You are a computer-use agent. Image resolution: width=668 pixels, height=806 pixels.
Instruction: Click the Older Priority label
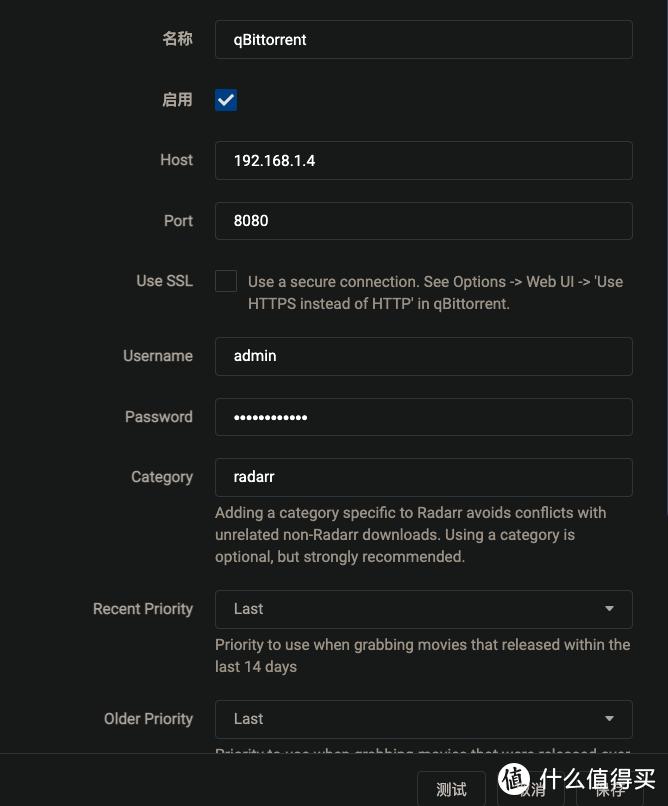coord(148,719)
